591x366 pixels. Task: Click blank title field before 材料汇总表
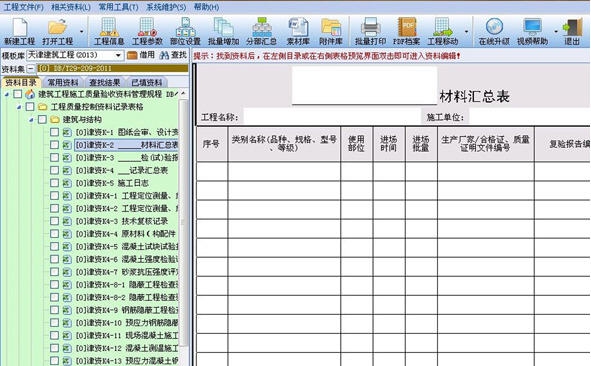[x=364, y=86]
